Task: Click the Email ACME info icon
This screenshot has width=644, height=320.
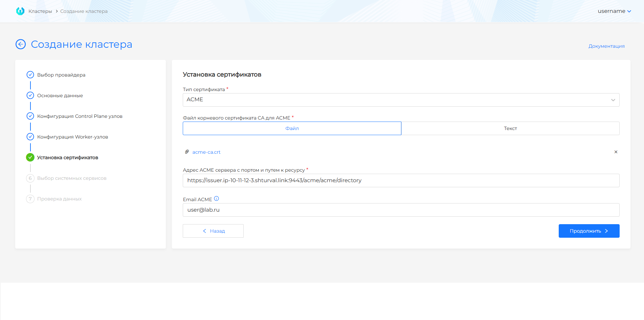Action: pos(217,199)
